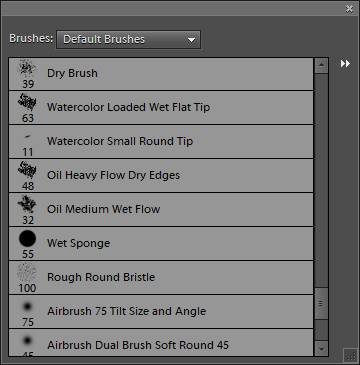Click brush size value 100

click(27, 289)
